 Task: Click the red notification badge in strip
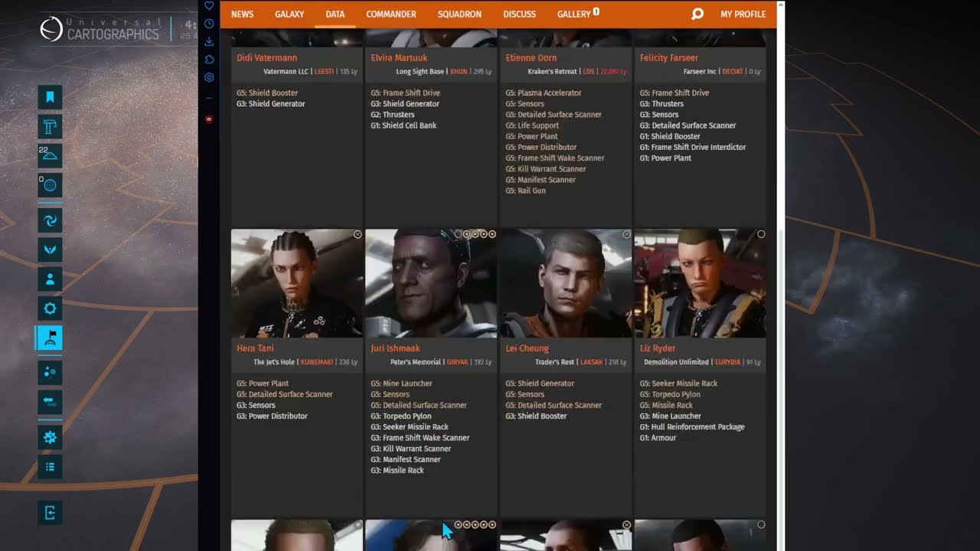(209, 119)
